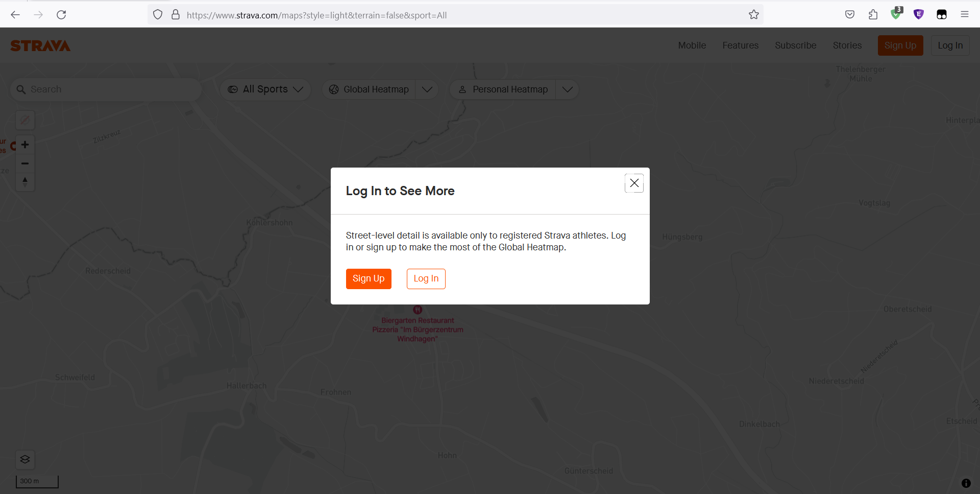Open the Personal Heatmap options chevron
The image size is (980, 494).
pos(567,89)
